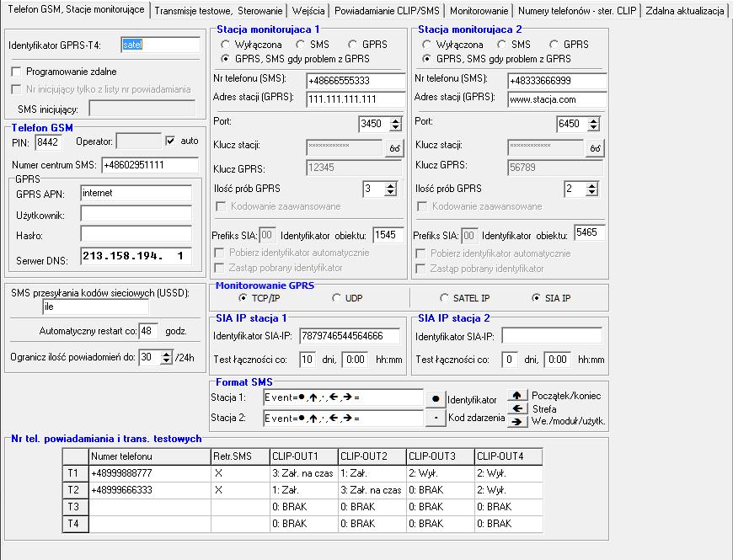Toggle the auto operator checkbox
The height and width of the screenshot is (560, 733).
pos(170,141)
